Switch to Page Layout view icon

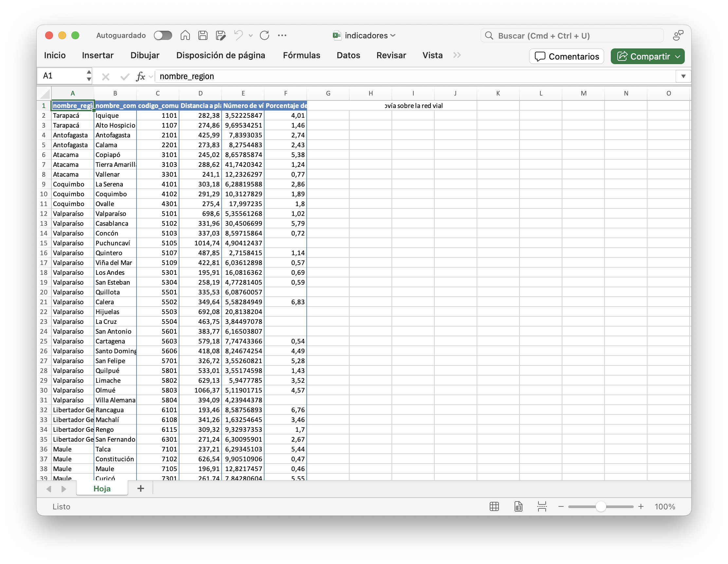(x=518, y=506)
